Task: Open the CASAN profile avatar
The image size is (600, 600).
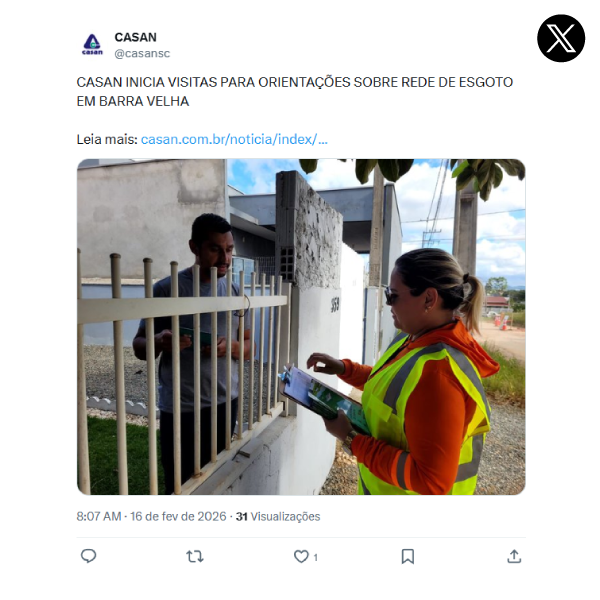Action: 92,45
